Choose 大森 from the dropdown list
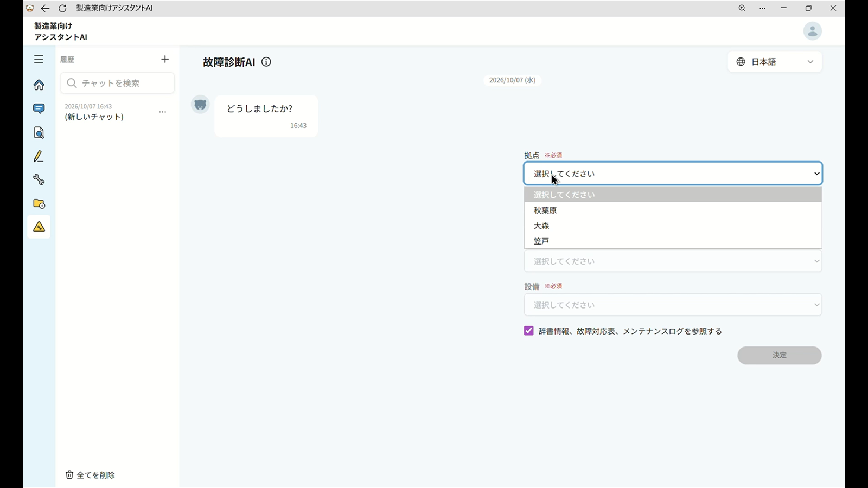868x488 pixels. click(673, 226)
